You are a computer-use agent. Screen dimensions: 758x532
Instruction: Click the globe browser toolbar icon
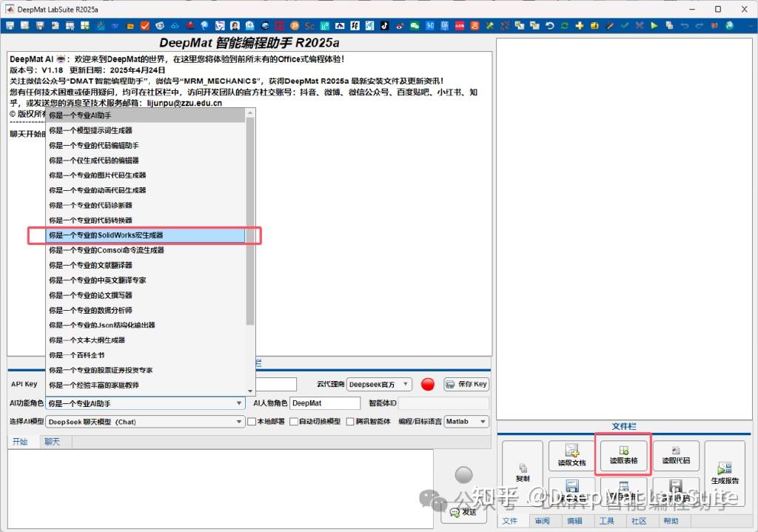tap(729, 26)
